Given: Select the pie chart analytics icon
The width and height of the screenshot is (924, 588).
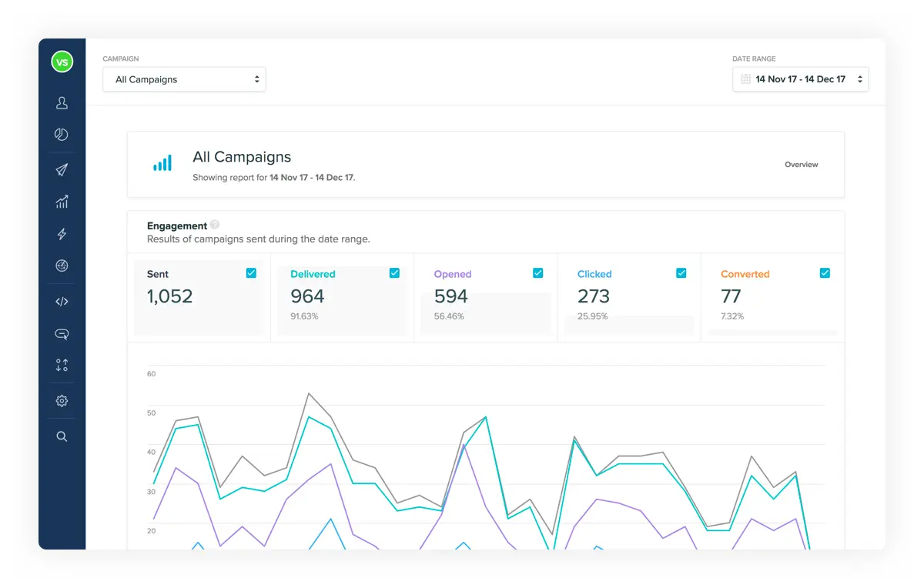Looking at the screenshot, I should 62,134.
